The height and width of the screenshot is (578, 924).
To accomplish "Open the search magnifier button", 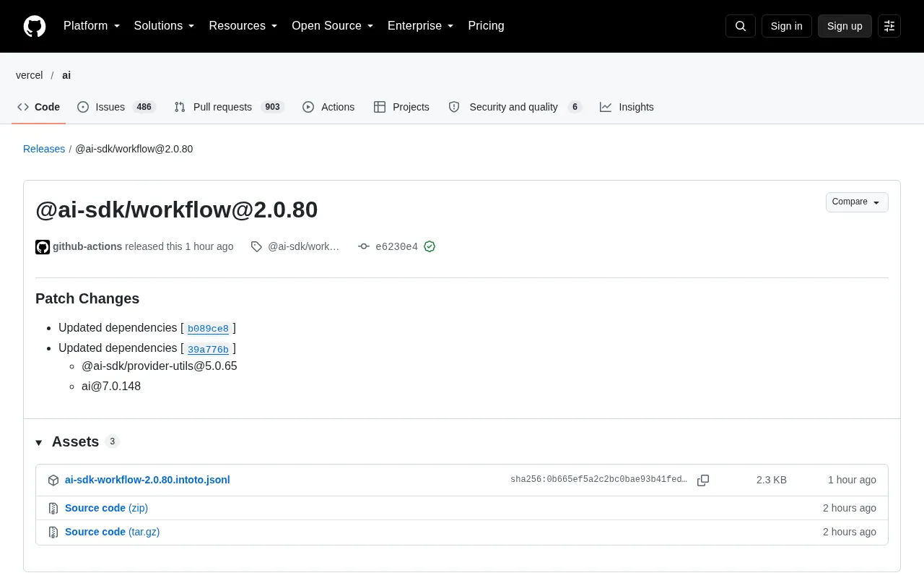I will click(x=741, y=26).
